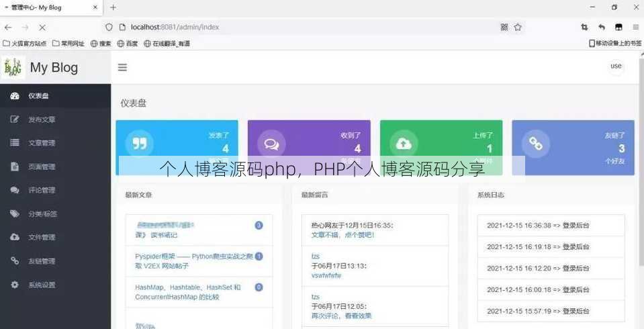Image resolution: width=644 pixels, height=329 pixels.
Task: Select 评论管理 in the sidebar
Action: coord(55,190)
